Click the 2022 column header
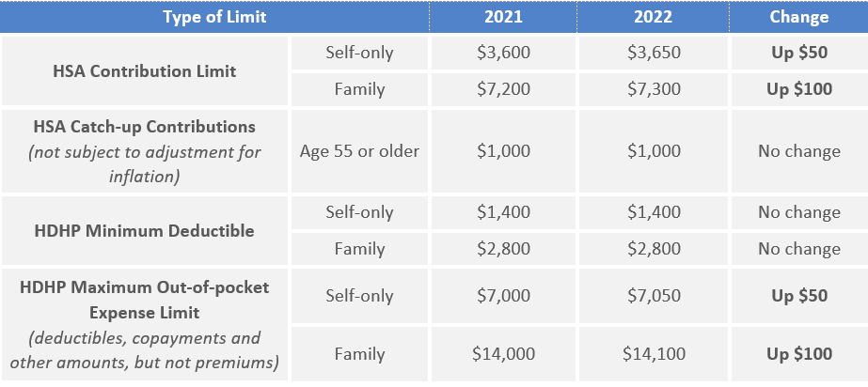This screenshot has width=868, height=387. (654, 17)
